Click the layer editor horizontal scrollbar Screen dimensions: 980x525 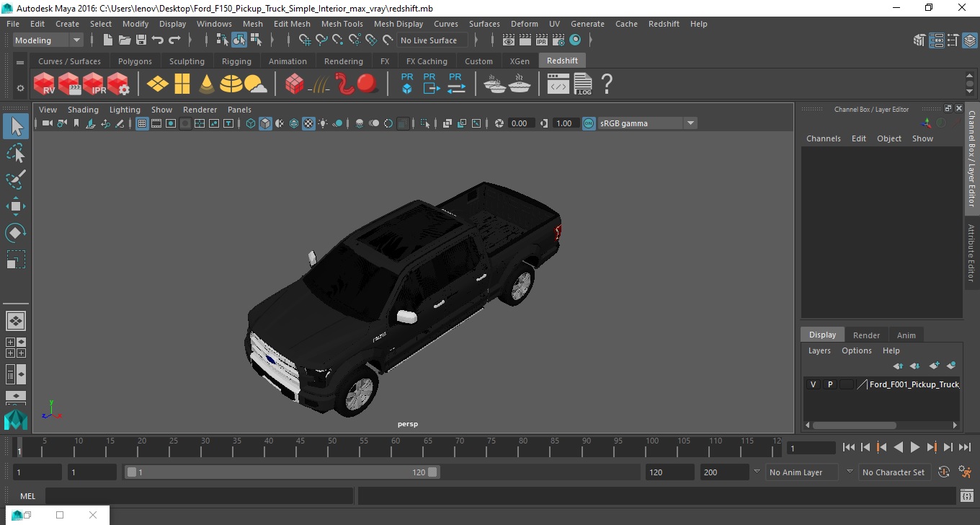[x=855, y=425]
